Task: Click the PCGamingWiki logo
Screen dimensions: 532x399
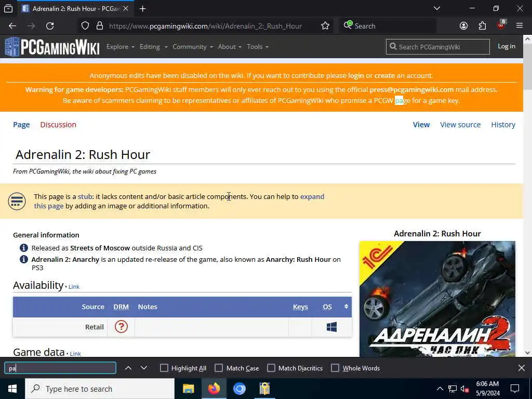Action: point(52,47)
